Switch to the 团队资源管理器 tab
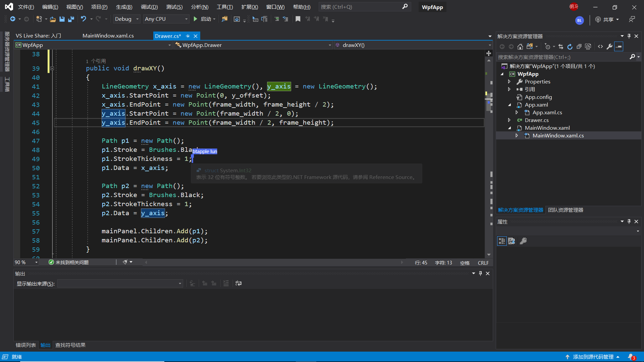 pyautogui.click(x=566, y=210)
